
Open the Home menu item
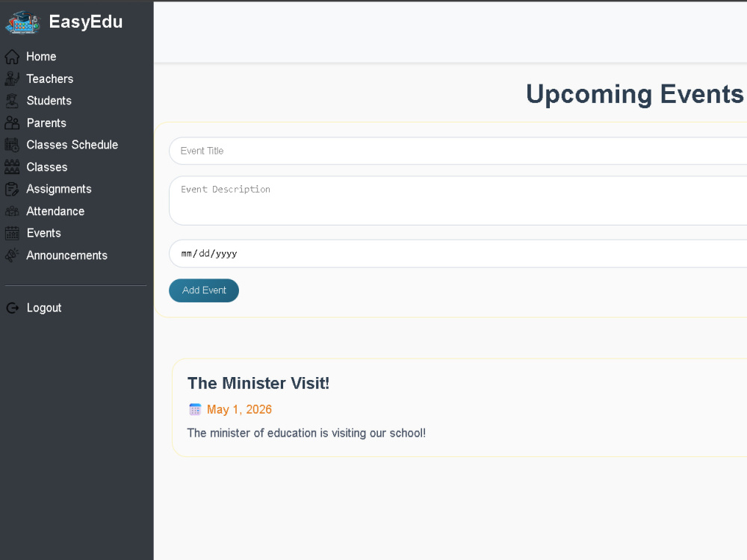(41, 57)
